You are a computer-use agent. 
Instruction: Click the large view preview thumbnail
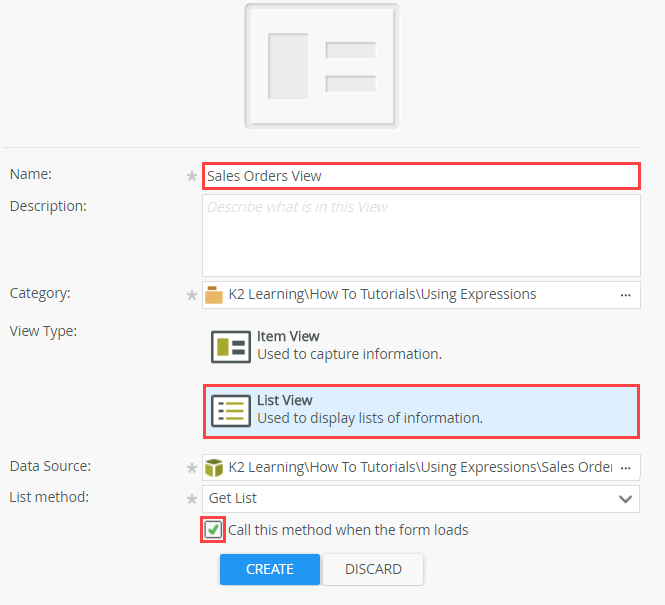[321, 66]
